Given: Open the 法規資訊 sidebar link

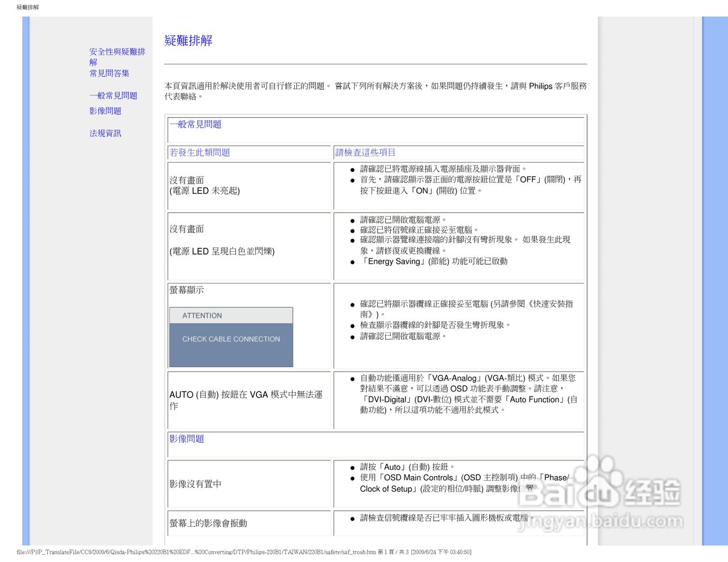Looking at the screenshot, I should pyautogui.click(x=105, y=133).
